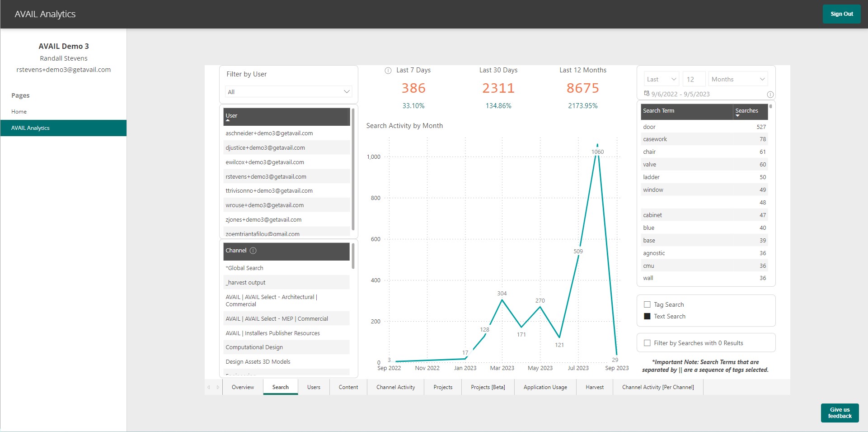Image resolution: width=868 pixels, height=432 pixels.
Task: Click the door search term row
Action: (704, 127)
